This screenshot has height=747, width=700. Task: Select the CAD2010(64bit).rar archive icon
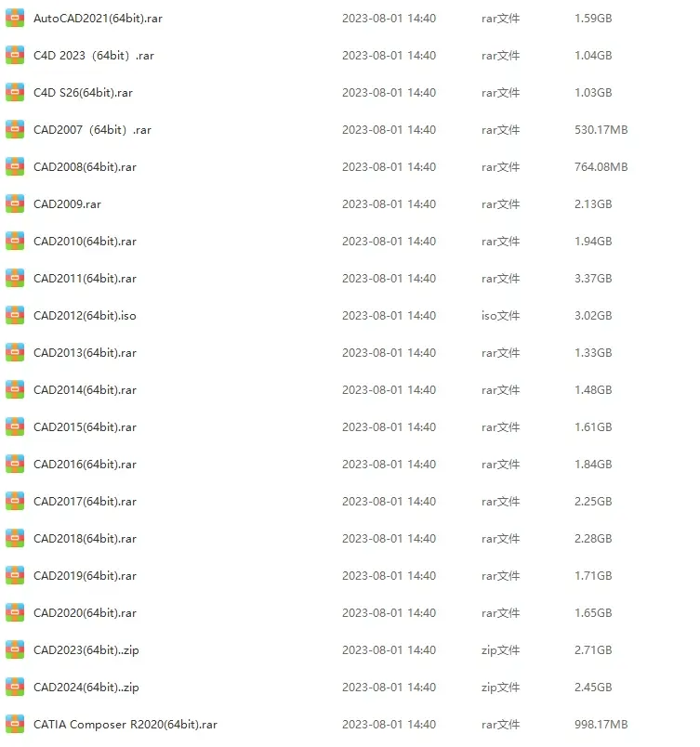pyautogui.click(x=15, y=241)
